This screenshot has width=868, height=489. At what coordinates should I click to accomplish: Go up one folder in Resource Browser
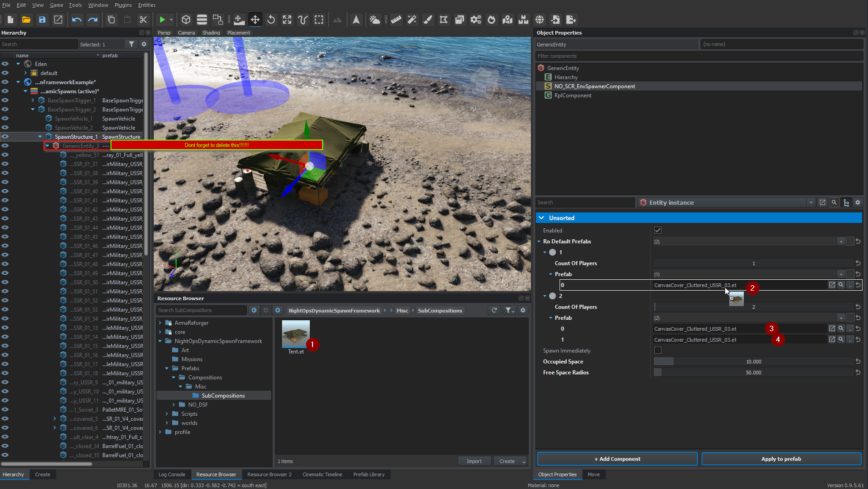point(278,310)
